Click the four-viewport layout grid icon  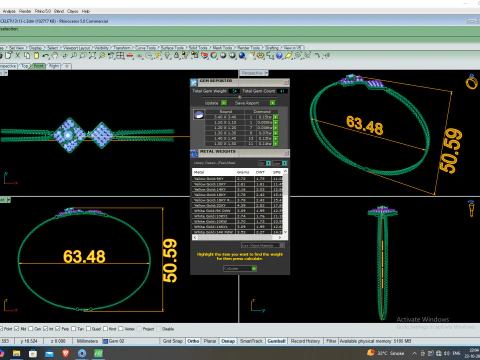point(120,56)
